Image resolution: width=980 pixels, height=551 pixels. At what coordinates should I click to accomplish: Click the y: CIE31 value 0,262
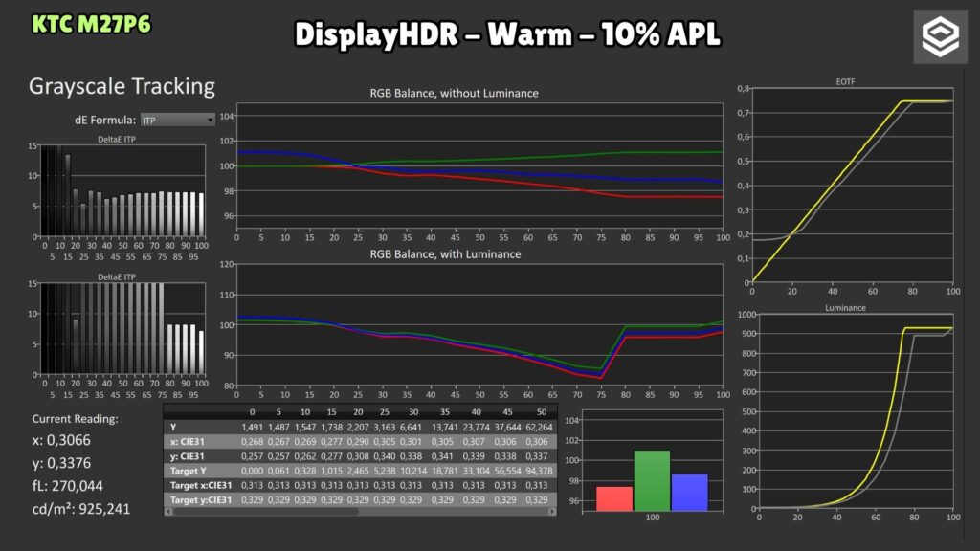pos(305,456)
